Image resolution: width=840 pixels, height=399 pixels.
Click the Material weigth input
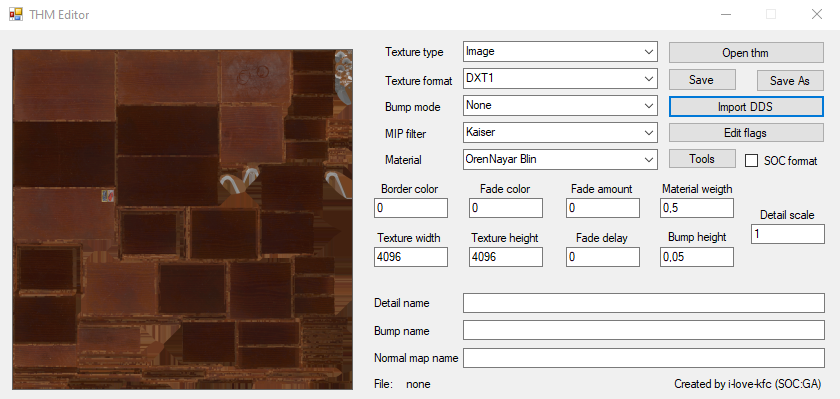click(x=697, y=208)
